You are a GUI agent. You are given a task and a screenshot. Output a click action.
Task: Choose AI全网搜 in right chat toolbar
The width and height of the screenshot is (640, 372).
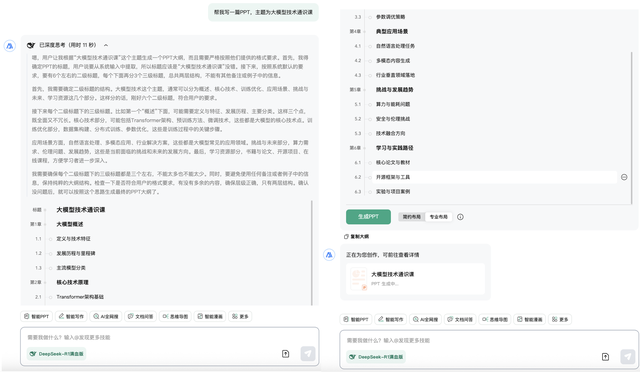click(425, 319)
